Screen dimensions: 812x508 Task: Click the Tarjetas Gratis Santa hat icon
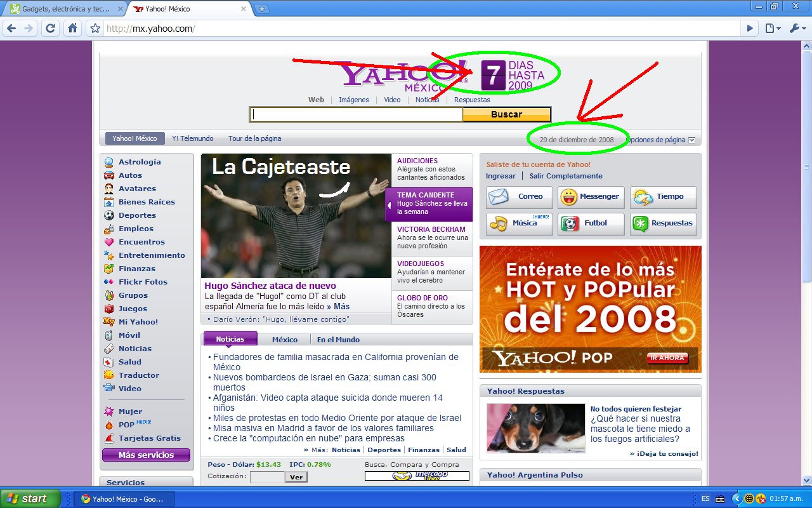tap(109, 438)
